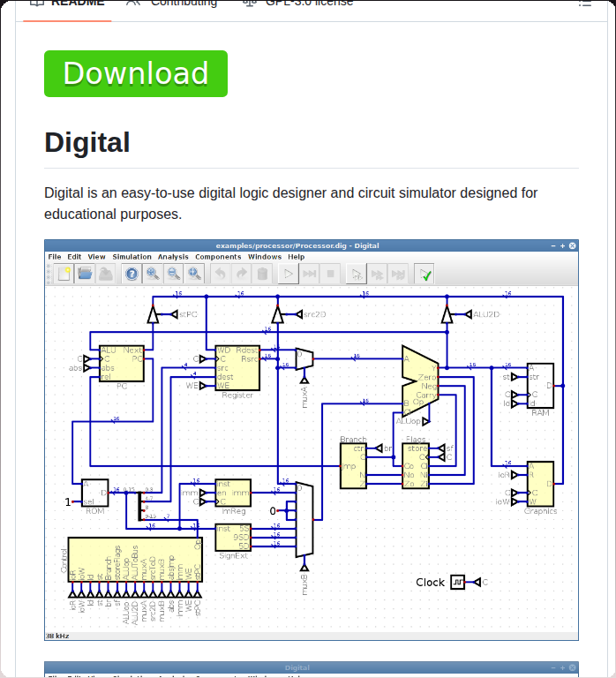Click the window title 'examples/processor/Processor.dig - Digital'
The image size is (616, 678).
coord(297,245)
